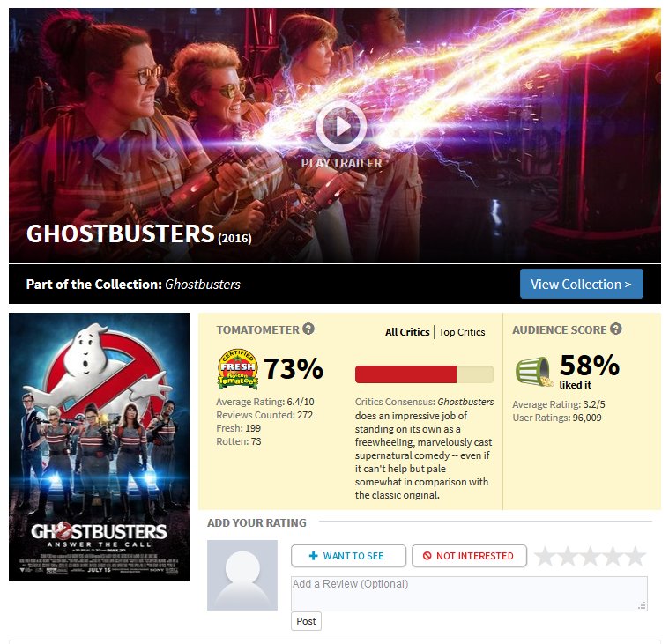The height and width of the screenshot is (644, 669).
Task: Click the spilled popcorn bucket audience icon
Action: click(534, 372)
